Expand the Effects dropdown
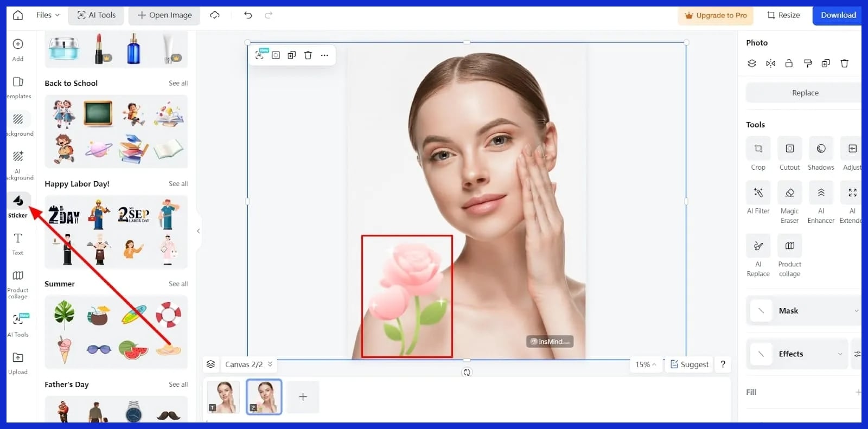Screen dimensions: 868x429 (840, 354)
